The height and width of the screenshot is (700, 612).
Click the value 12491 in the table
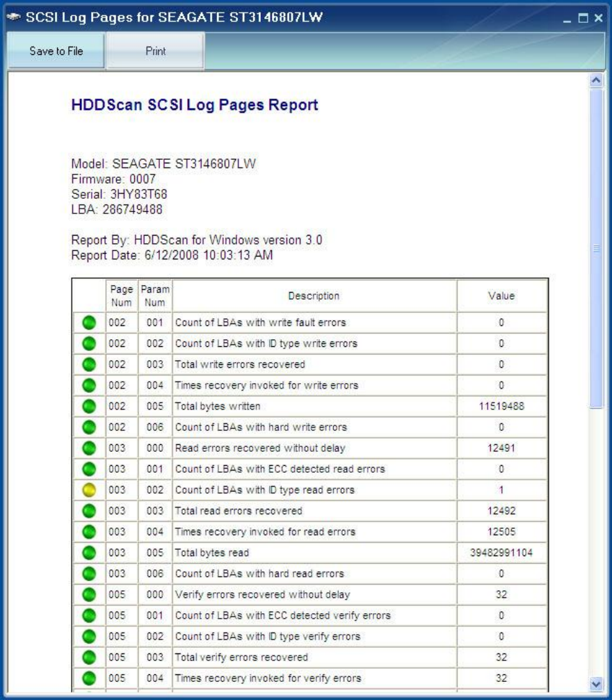point(501,448)
